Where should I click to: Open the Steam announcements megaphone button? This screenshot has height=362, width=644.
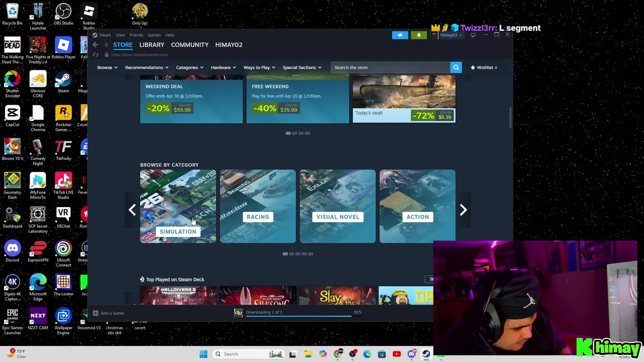[x=400, y=35]
